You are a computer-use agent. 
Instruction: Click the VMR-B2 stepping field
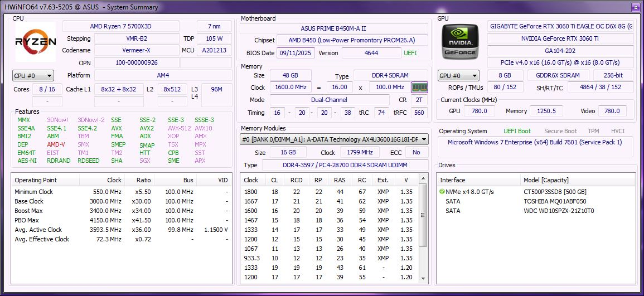click(x=137, y=38)
